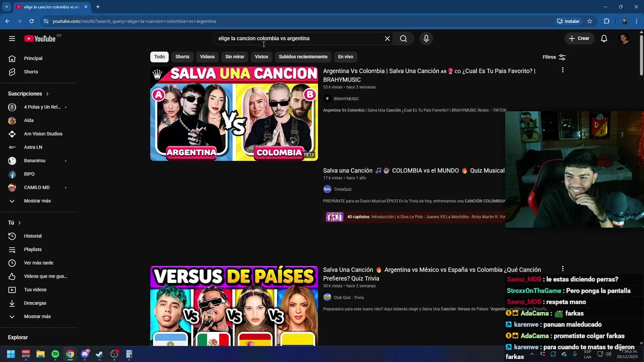This screenshot has width=644, height=362.
Task: Open the Windows Start menu
Action: point(11,354)
